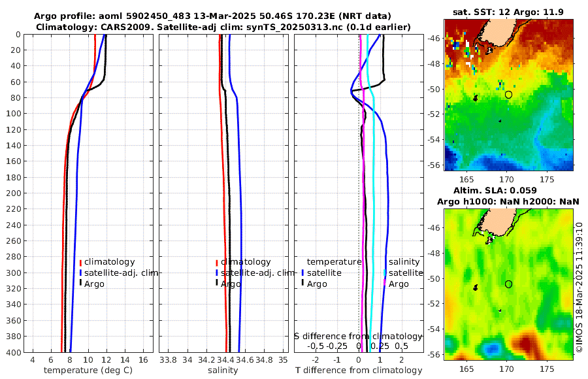Click 'Argo' legend label in temperature plot

(x=94, y=284)
